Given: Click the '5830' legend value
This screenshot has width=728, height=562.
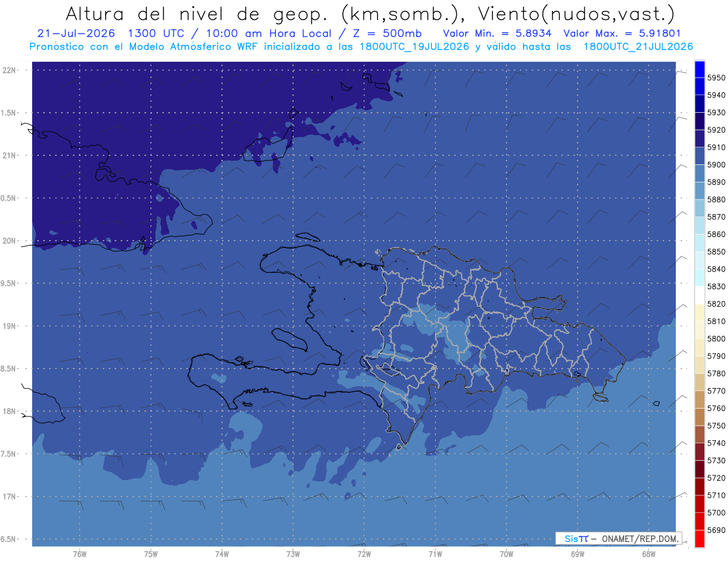Looking at the screenshot, I should 716,286.
